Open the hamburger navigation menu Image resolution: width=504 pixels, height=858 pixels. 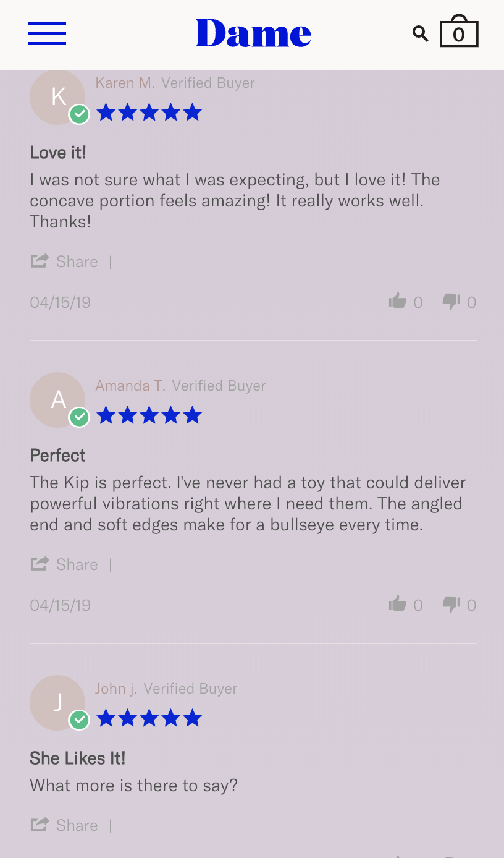tap(47, 33)
